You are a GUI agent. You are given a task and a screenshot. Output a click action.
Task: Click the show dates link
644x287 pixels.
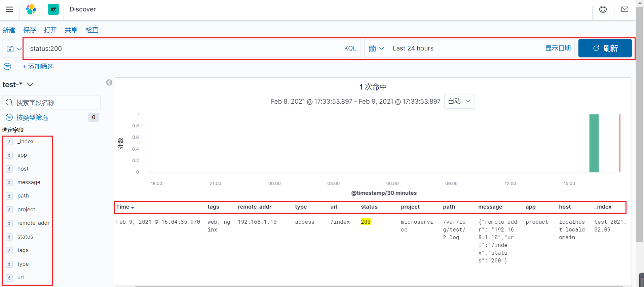(558, 48)
